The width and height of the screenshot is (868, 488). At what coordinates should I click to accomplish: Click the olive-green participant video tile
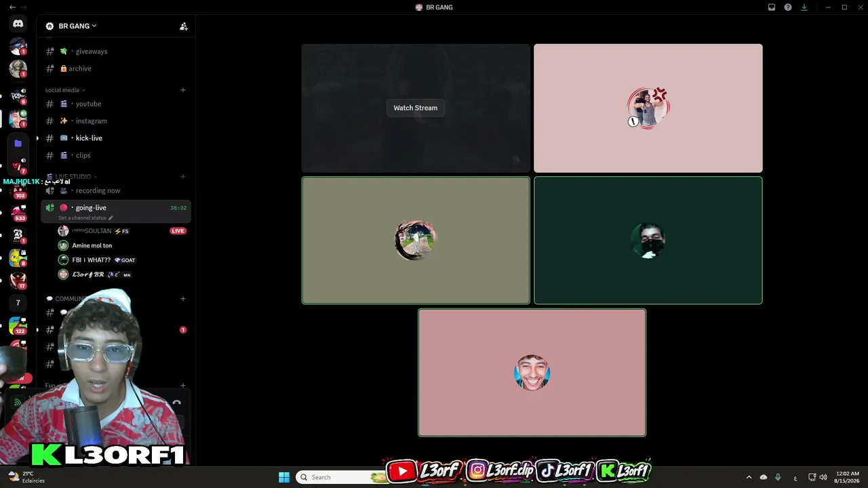[416, 241]
